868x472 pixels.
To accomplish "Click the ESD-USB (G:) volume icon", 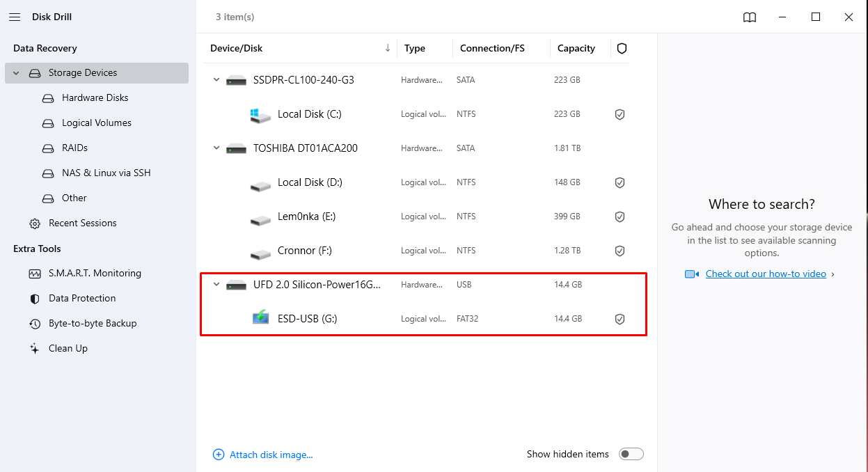I will tap(260, 318).
